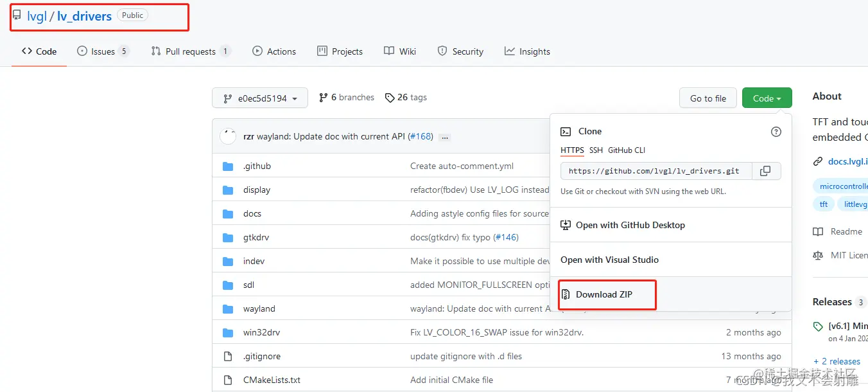868x392 pixels.
Task: Open the sdl folder
Action: coord(249,285)
